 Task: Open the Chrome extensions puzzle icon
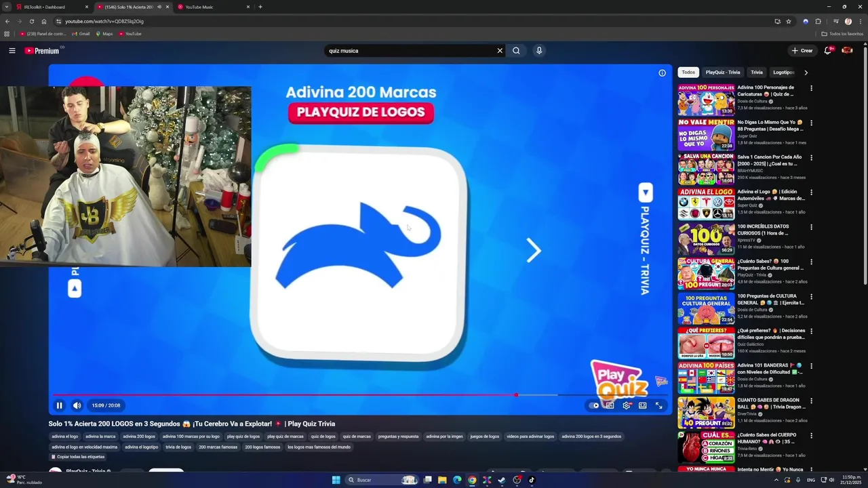818,21
